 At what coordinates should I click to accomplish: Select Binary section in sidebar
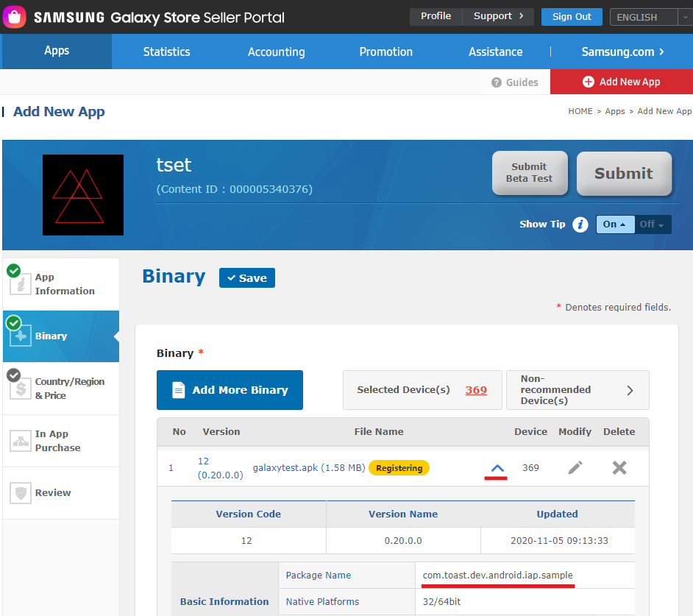click(61, 336)
